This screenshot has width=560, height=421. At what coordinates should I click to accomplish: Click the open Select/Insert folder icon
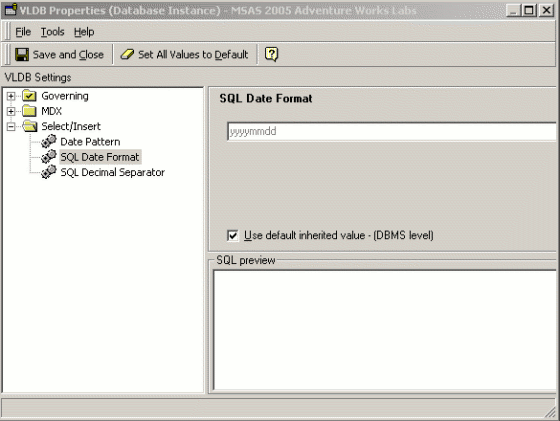click(30, 126)
